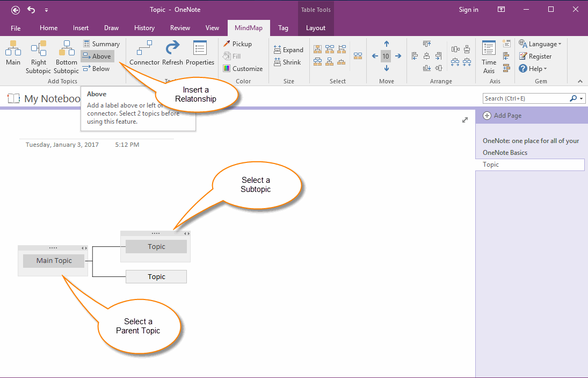Viewport: 588px width, 378px height.
Task: Align selected topics to bottom
Action: tap(427, 68)
